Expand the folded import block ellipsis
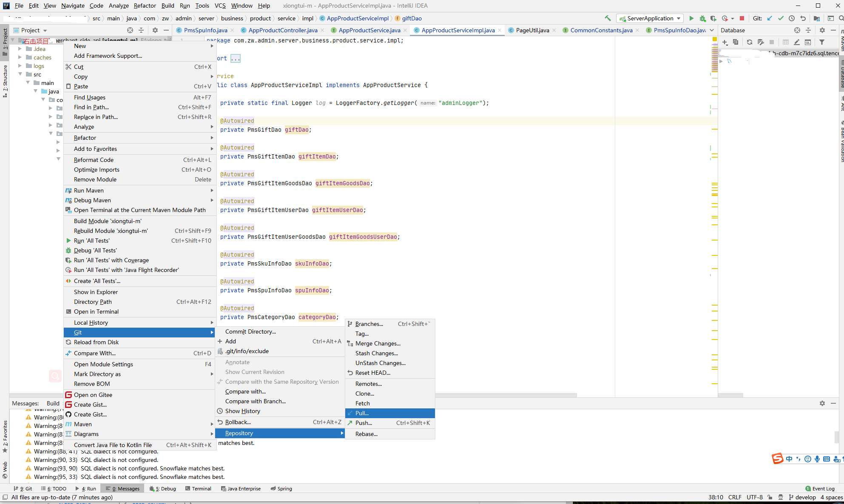The image size is (844, 504). [236, 58]
